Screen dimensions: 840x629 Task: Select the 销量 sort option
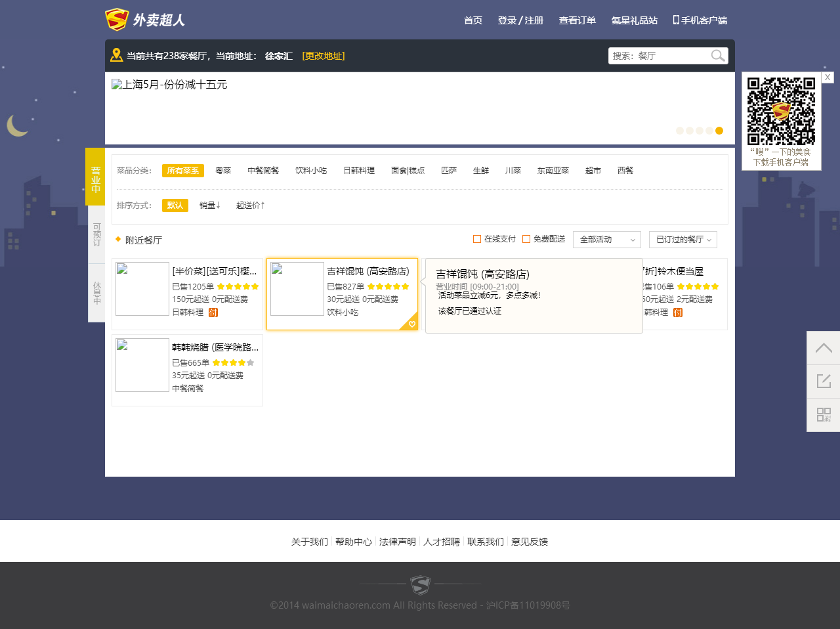click(210, 206)
